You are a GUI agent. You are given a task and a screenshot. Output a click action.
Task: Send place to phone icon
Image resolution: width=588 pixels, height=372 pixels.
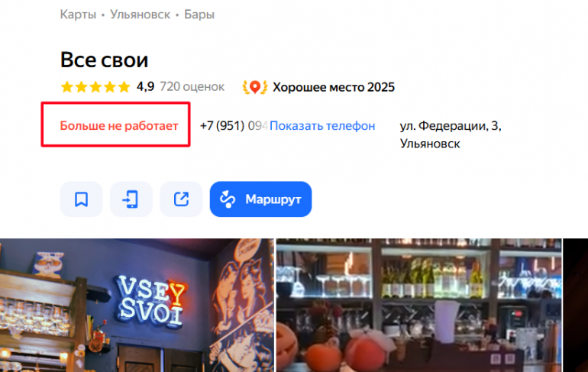point(131,199)
